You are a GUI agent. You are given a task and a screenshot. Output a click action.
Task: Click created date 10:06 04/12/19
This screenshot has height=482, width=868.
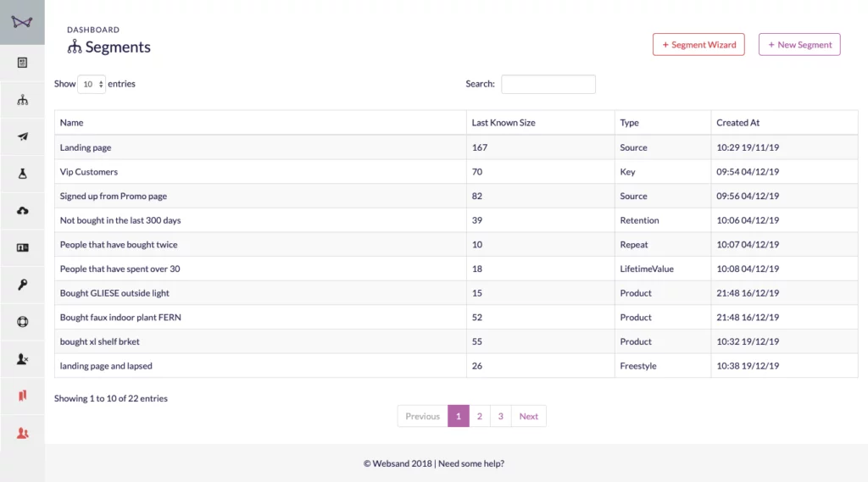pyautogui.click(x=748, y=220)
